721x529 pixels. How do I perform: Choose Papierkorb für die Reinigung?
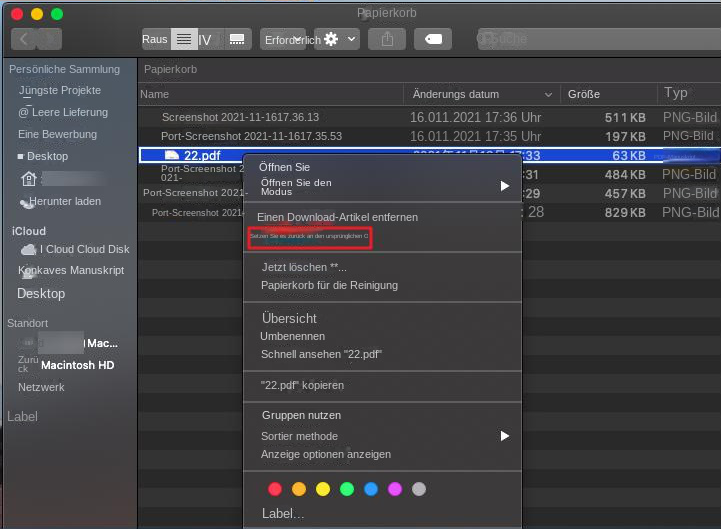point(329,285)
